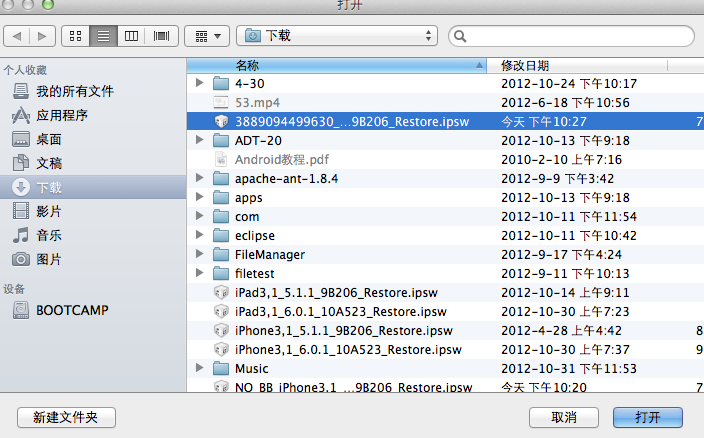
Task: Expand the ADT-20 folder
Action: point(200,140)
